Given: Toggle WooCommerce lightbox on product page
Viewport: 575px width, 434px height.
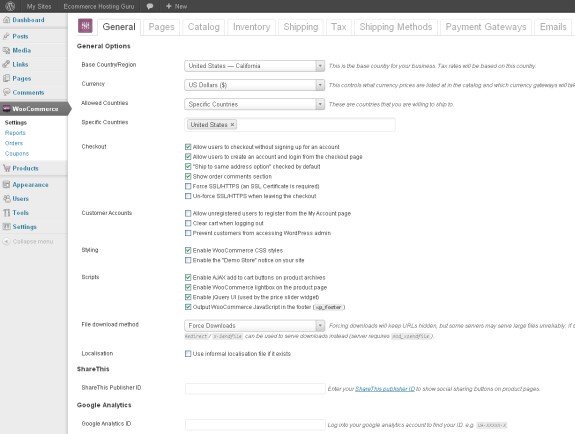Looking at the screenshot, I should pyautogui.click(x=188, y=287).
